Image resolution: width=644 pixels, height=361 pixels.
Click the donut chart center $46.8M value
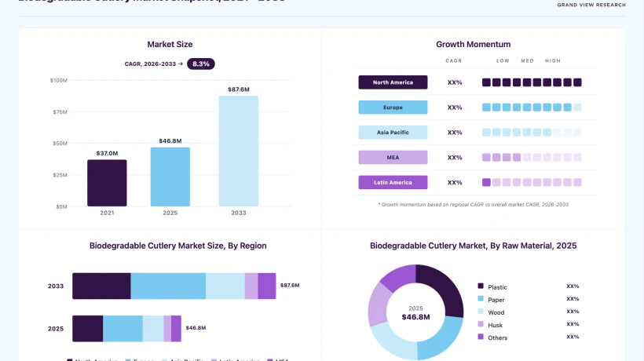415,317
